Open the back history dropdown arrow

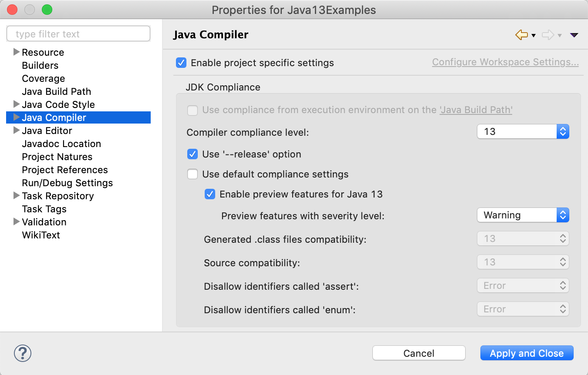click(534, 36)
